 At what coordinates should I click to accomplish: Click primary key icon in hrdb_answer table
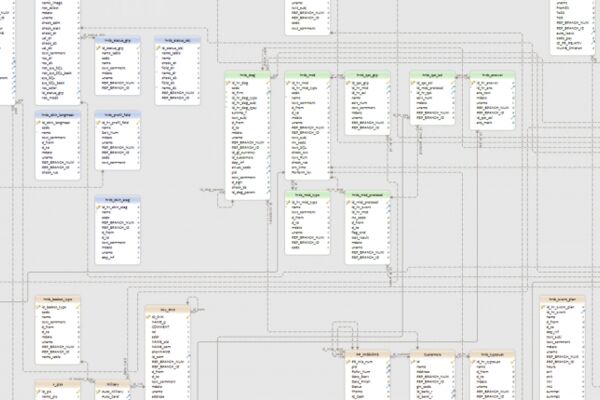point(473,83)
